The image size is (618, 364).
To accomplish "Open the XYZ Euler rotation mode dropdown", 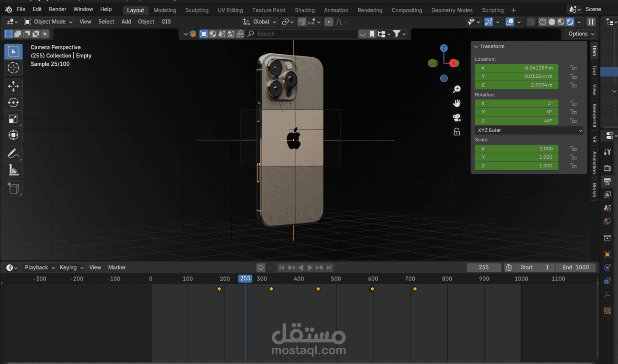I will (529, 130).
